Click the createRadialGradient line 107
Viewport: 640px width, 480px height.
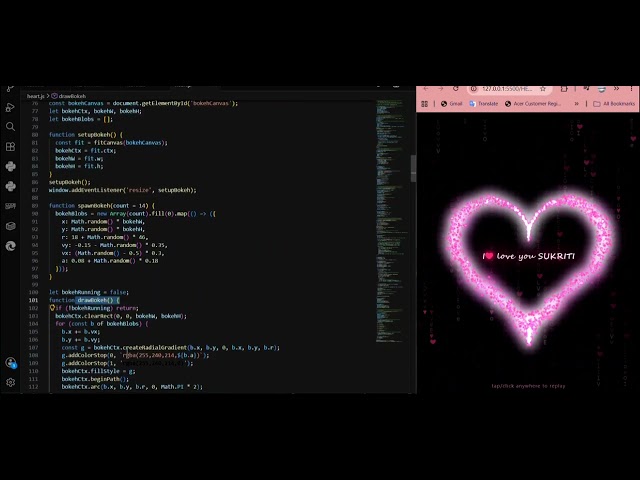click(171, 347)
